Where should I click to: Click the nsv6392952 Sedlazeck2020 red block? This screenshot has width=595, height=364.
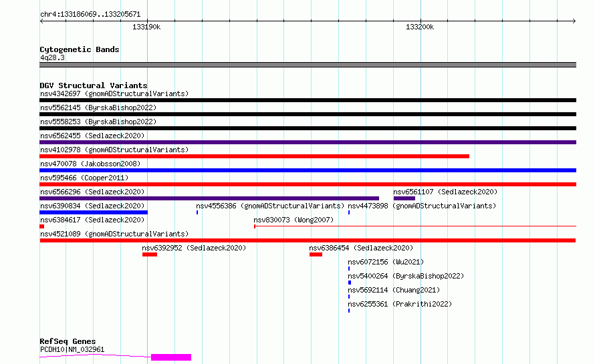coord(150,254)
